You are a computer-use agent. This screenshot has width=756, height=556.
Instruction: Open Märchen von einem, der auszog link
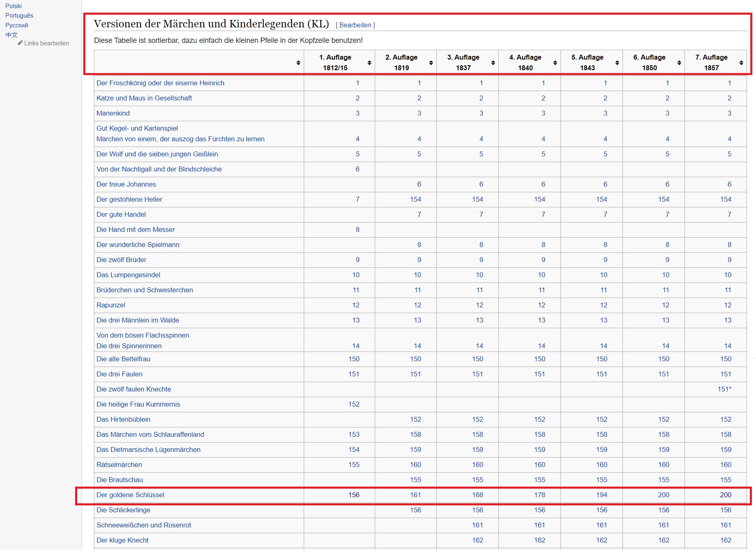[x=180, y=139]
